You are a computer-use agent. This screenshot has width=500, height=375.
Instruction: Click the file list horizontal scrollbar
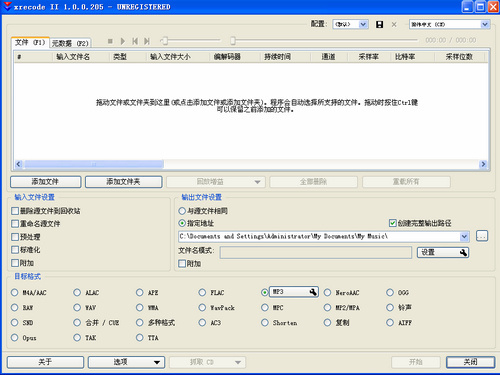coord(251,164)
